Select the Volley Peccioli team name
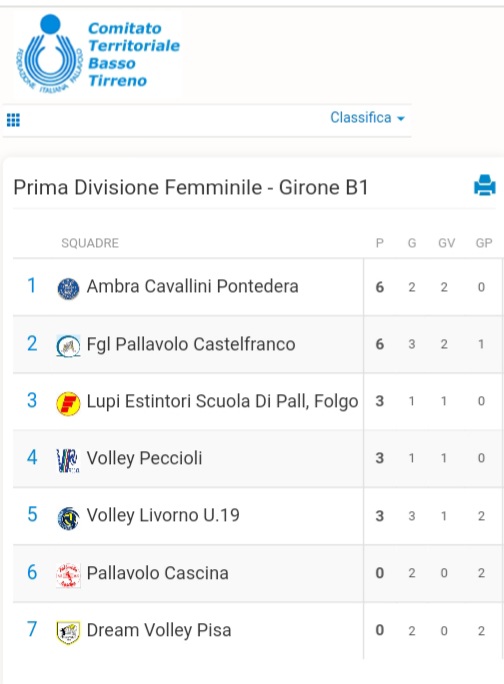Image resolution: width=504 pixels, height=684 pixels. pos(144,458)
